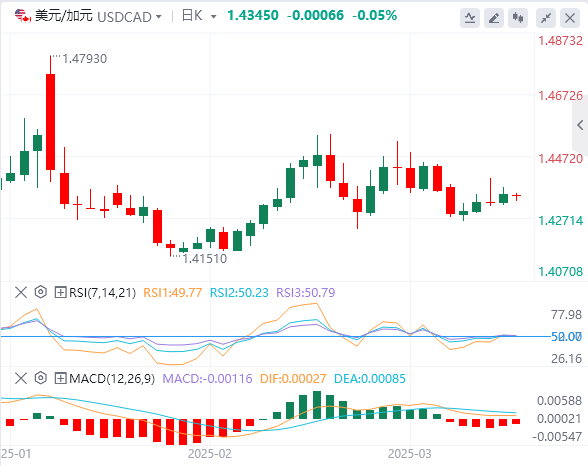The height and width of the screenshot is (466, 588).
Task: Toggle RSI panel expand plus box
Action: tap(60, 292)
